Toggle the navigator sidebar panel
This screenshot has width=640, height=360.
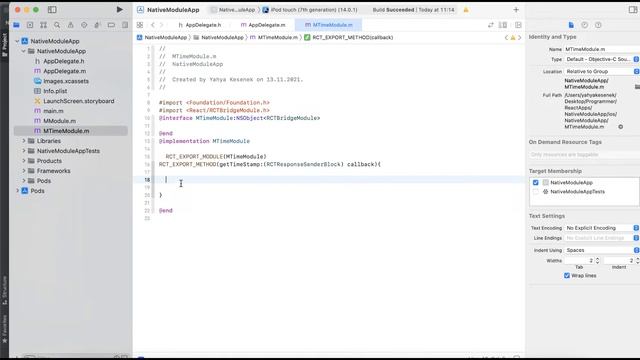52,9
